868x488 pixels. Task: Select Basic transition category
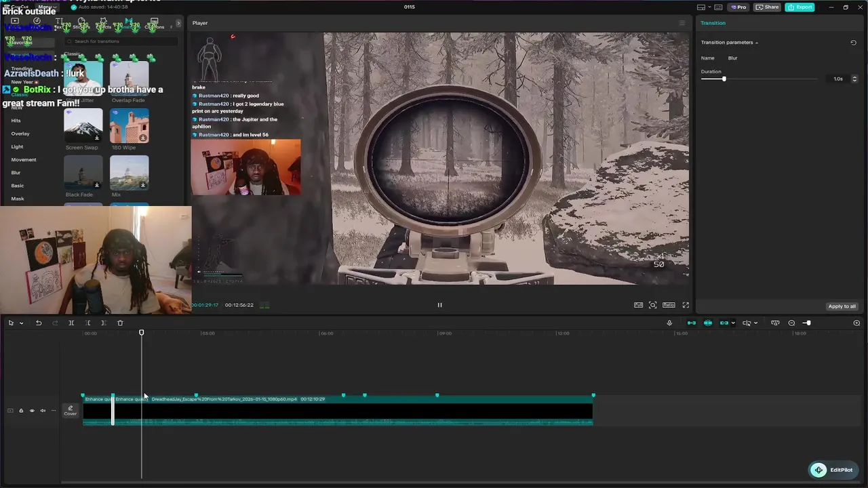[18, 186]
